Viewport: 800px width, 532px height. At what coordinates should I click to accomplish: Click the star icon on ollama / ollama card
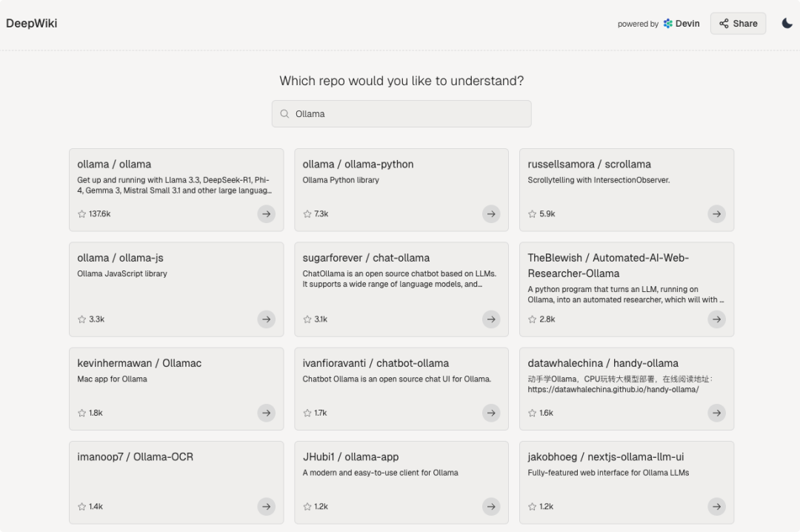81,214
